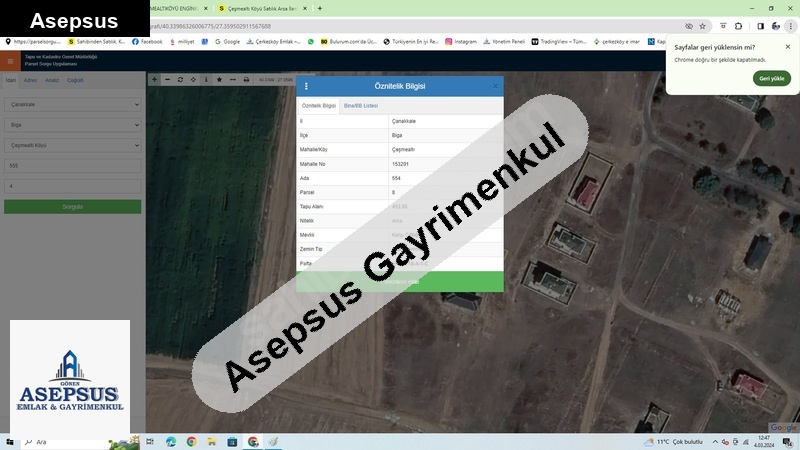This screenshot has width=800, height=450.
Task: Click the print map icon
Action: point(246,79)
